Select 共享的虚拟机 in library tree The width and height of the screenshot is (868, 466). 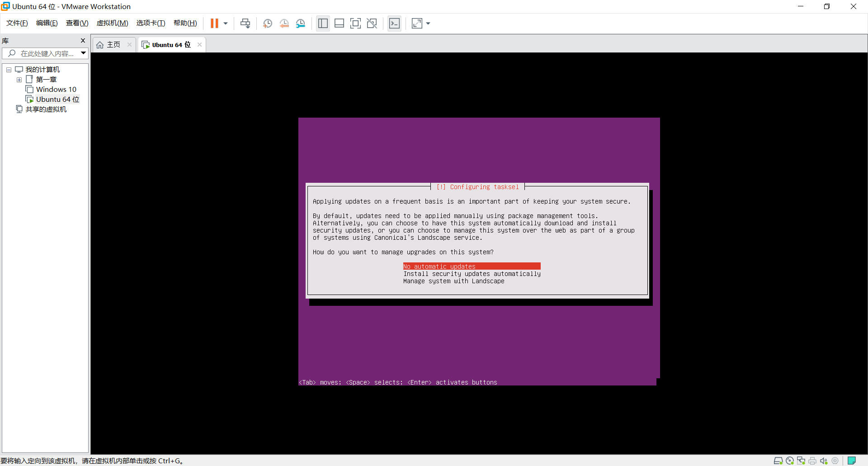(46, 109)
